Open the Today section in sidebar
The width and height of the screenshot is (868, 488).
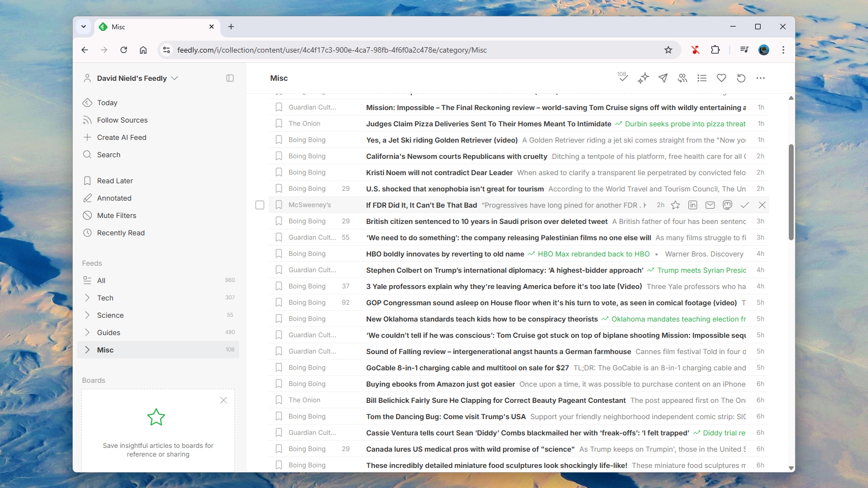[107, 102]
